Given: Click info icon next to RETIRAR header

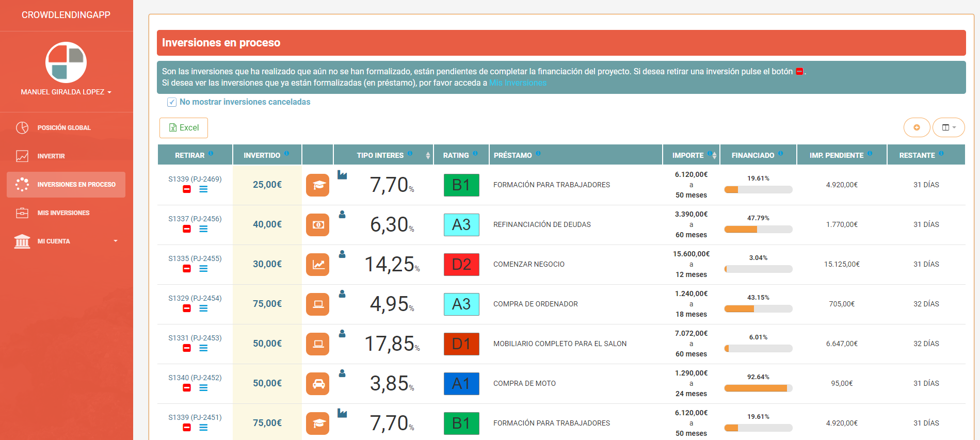Looking at the screenshot, I should click(211, 153).
